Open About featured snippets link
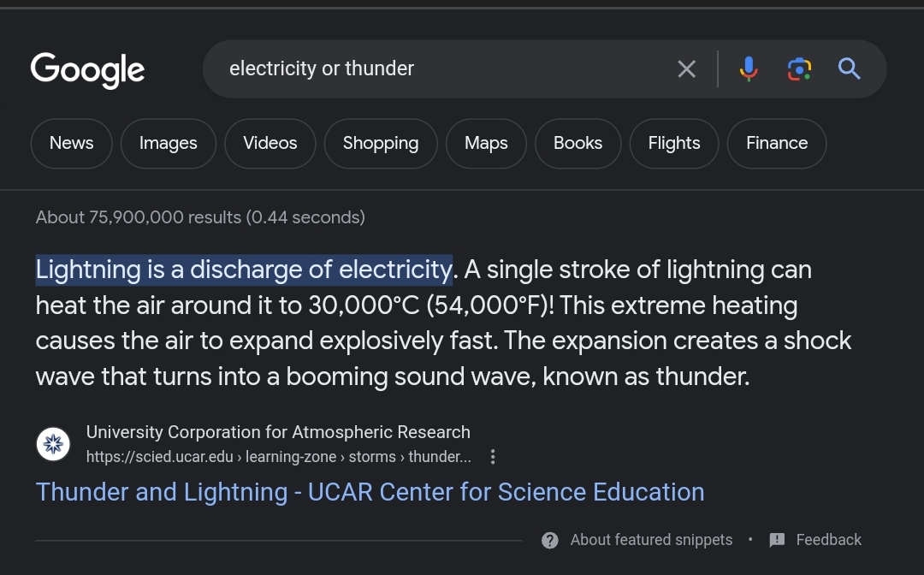 coord(651,540)
